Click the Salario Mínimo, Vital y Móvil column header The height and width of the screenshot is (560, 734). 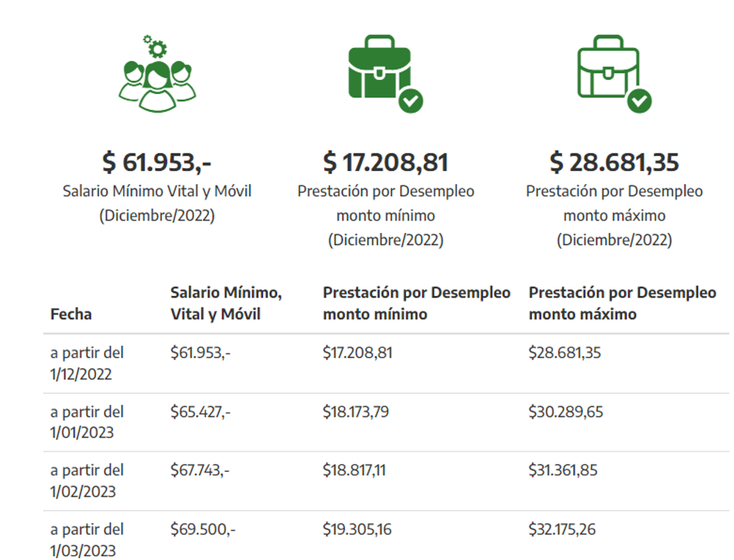(226, 303)
